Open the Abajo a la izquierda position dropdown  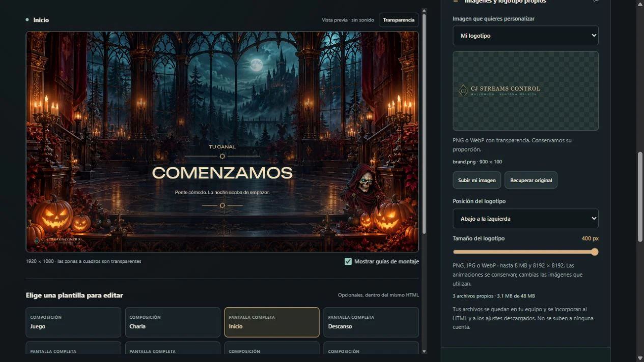click(x=525, y=219)
